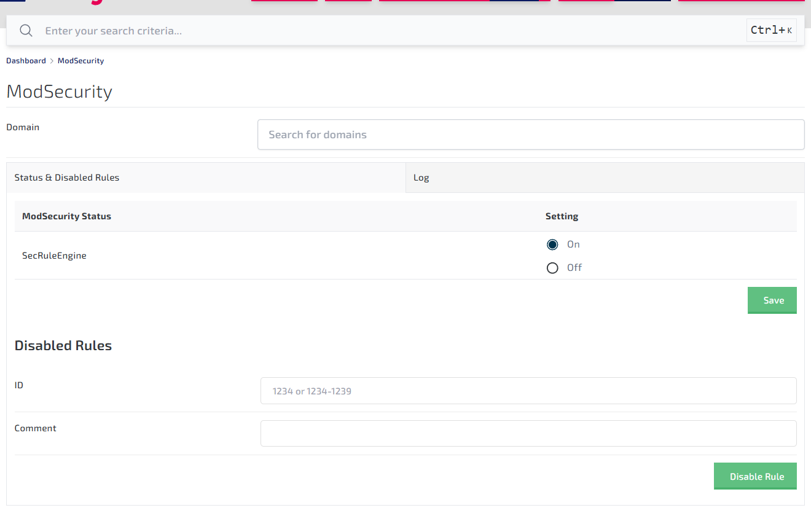Click the rule ID input field
This screenshot has width=811, height=532.
528,391
